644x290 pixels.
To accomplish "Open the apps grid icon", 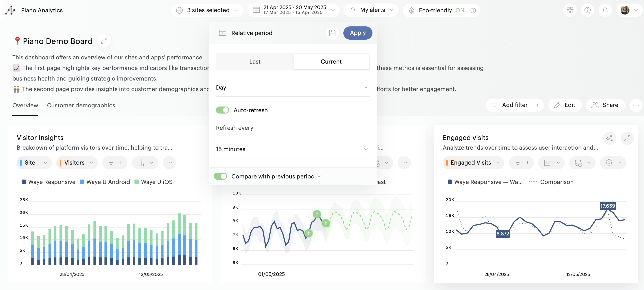I will pos(570,10).
